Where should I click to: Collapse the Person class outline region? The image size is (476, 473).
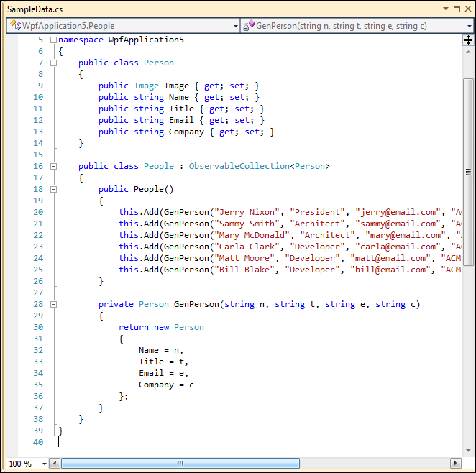(53, 63)
